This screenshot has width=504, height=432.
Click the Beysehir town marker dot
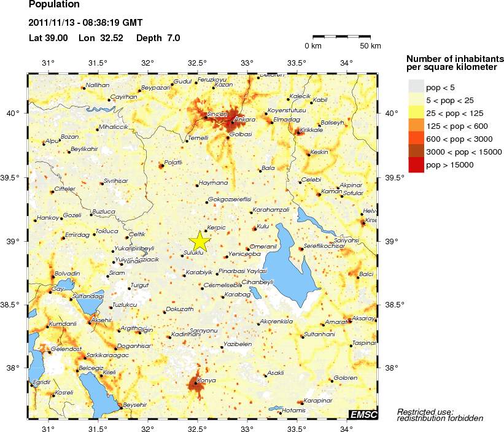(121, 406)
